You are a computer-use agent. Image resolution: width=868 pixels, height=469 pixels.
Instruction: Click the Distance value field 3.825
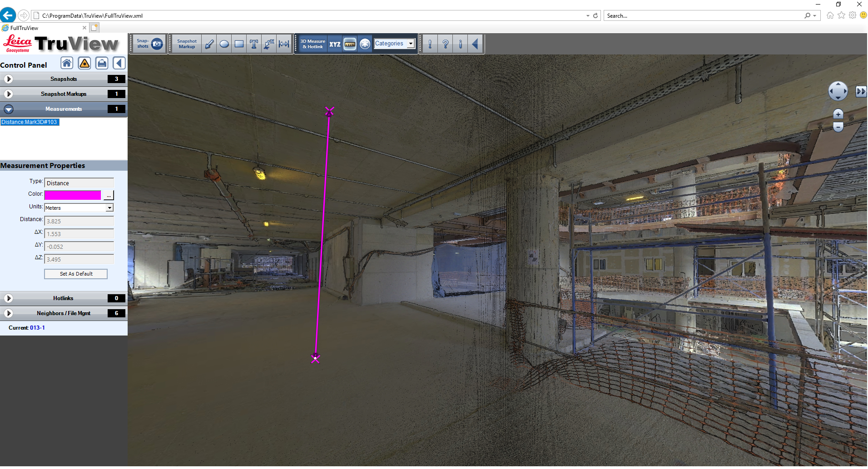pyautogui.click(x=79, y=221)
